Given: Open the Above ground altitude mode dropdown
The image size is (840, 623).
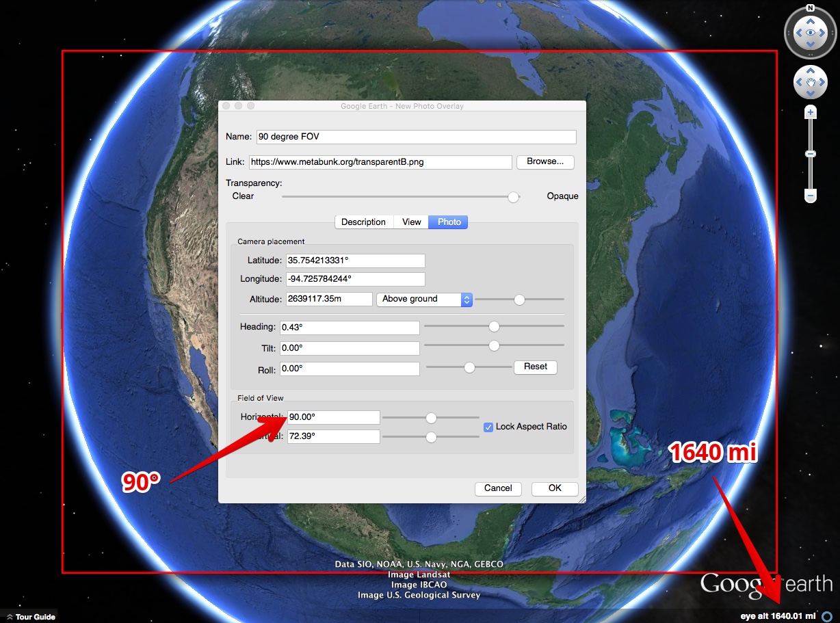Looking at the screenshot, I should click(424, 300).
